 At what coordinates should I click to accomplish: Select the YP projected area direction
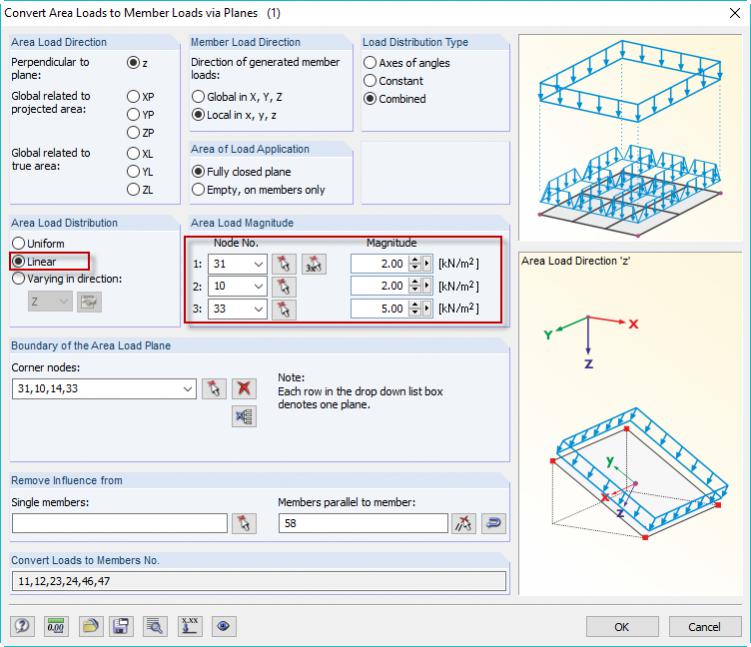pyautogui.click(x=133, y=115)
